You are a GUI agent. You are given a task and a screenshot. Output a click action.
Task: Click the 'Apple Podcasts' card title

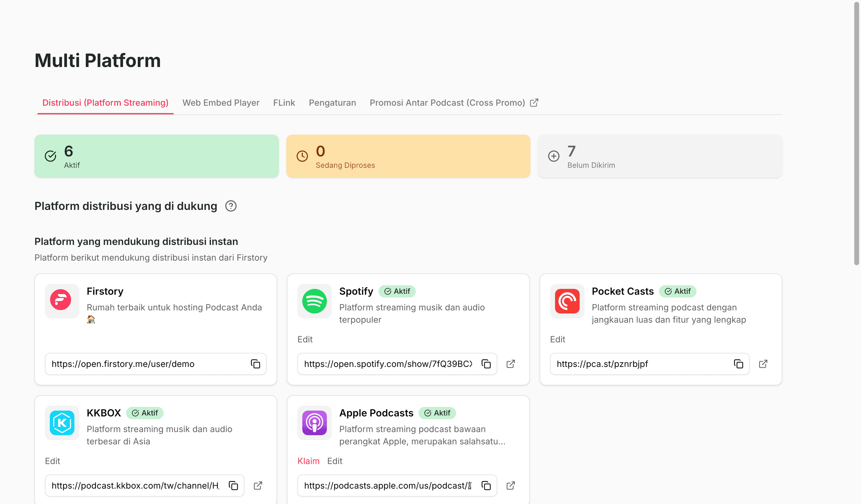[376, 413]
